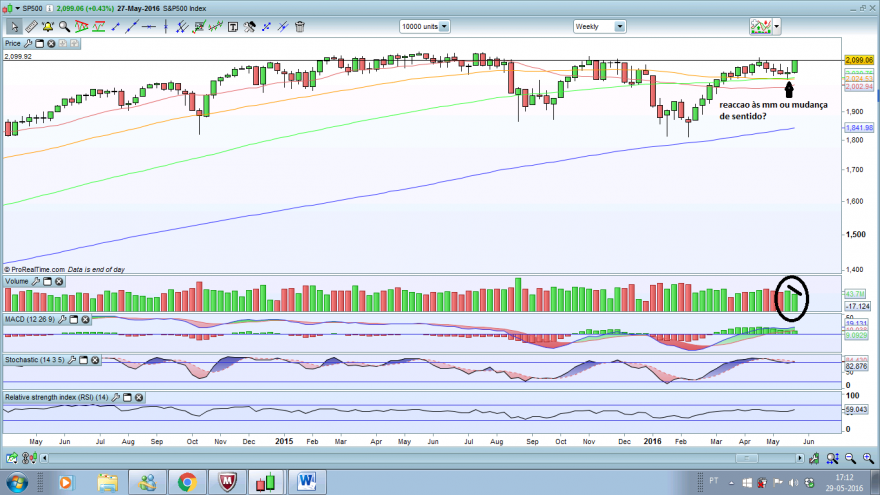Open Google Chrome from the taskbar
Image resolution: width=880 pixels, height=495 pixels.
point(187,482)
